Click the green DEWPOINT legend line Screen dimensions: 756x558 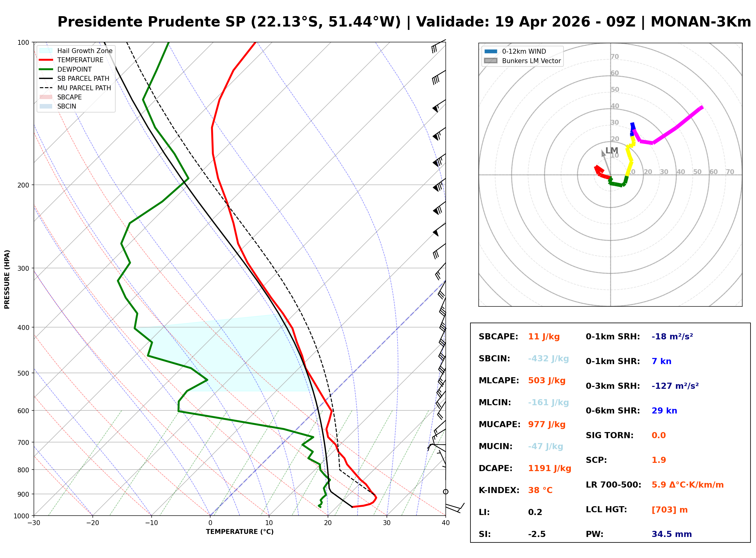[46, 69]
